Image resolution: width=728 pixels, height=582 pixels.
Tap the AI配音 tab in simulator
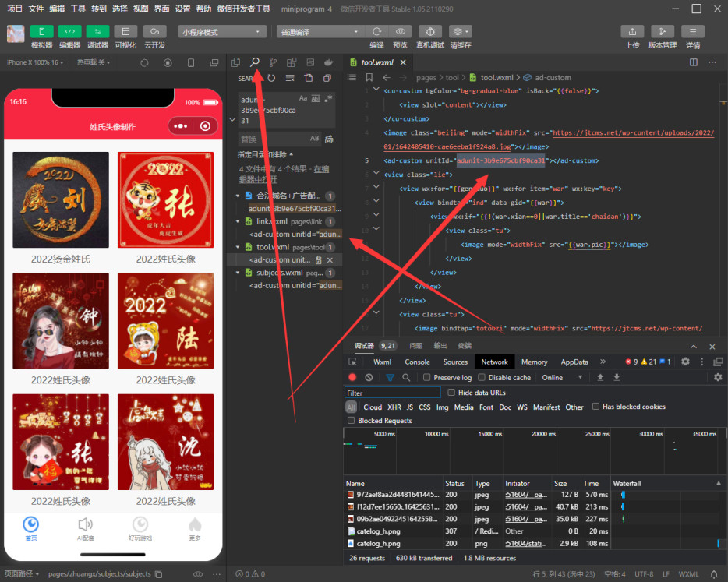pos(86,529)
